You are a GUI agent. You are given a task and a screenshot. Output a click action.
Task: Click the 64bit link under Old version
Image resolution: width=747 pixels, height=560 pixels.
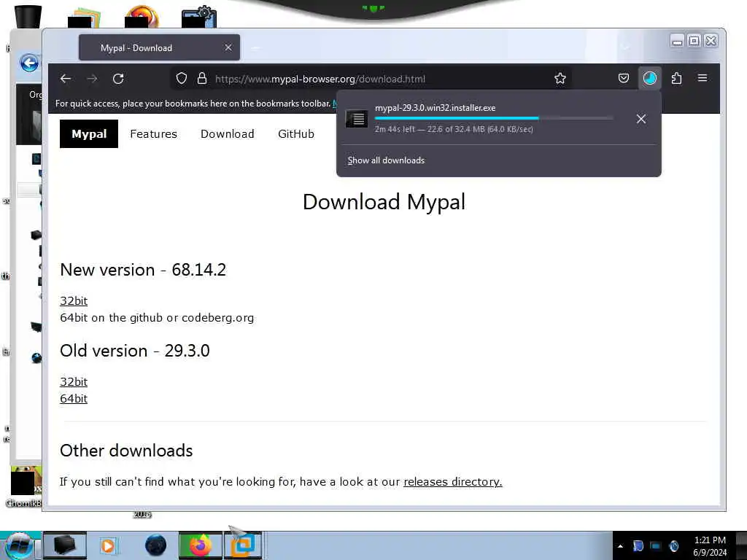coord(74,399)
